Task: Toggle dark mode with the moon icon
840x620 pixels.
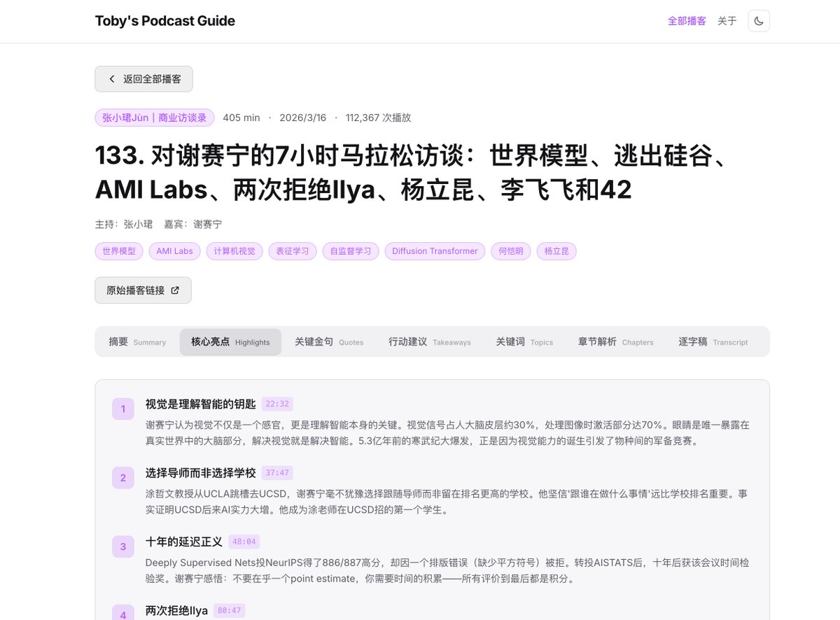Action: coord(759,21)
